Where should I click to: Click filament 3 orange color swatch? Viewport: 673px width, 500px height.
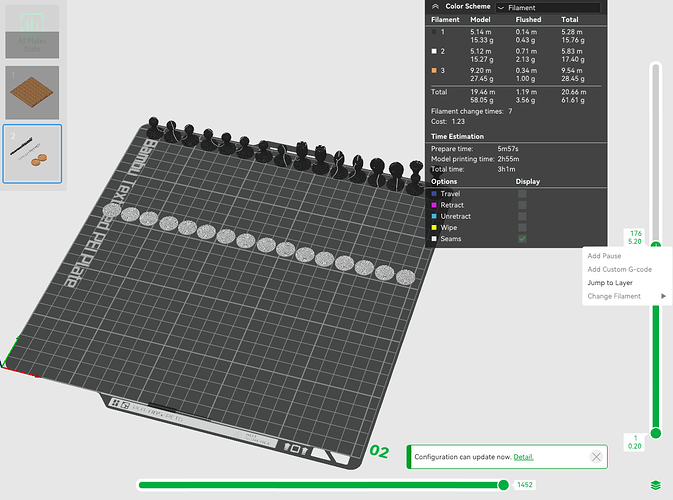coord(434,70)
